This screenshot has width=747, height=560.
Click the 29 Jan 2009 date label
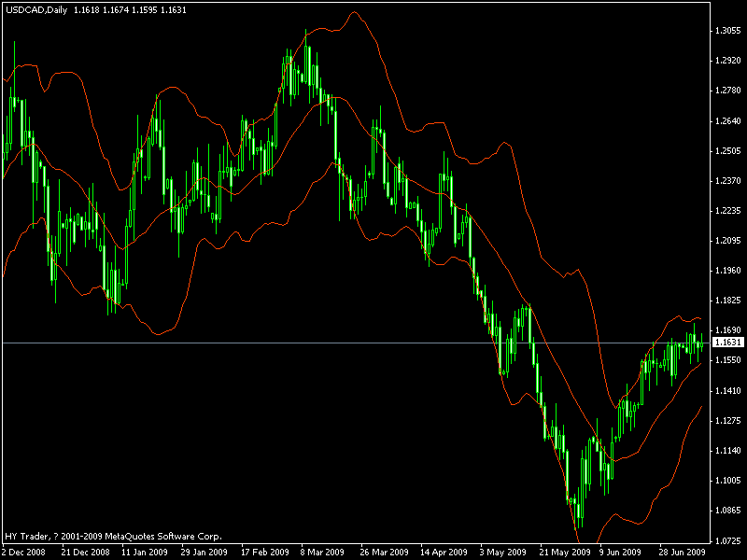(204, 553)
